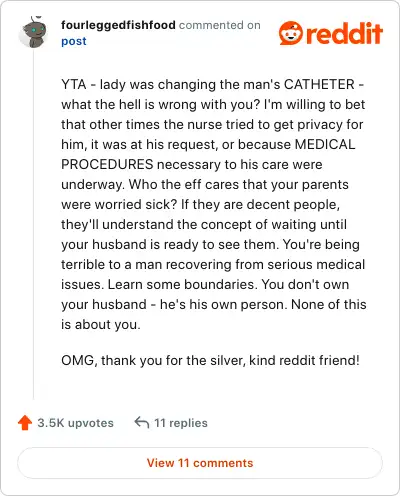Open the reddit wordmark text logo
This screenshot has width=400, height=496.
tap(344, 33)
